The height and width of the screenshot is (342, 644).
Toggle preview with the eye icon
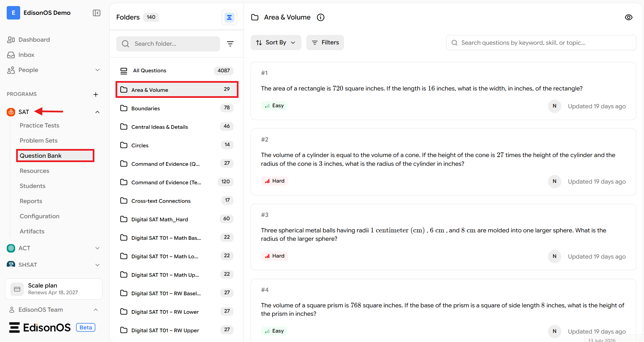tap(629, 17)
